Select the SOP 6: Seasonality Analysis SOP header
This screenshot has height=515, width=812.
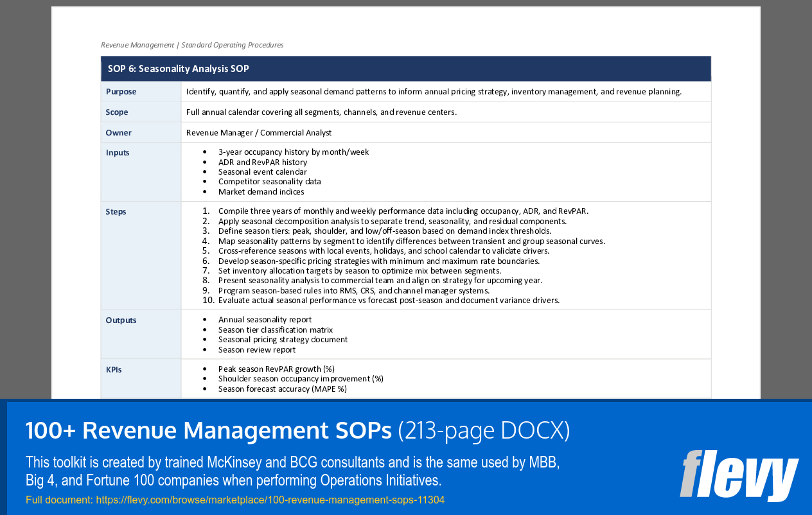point(178,69)
